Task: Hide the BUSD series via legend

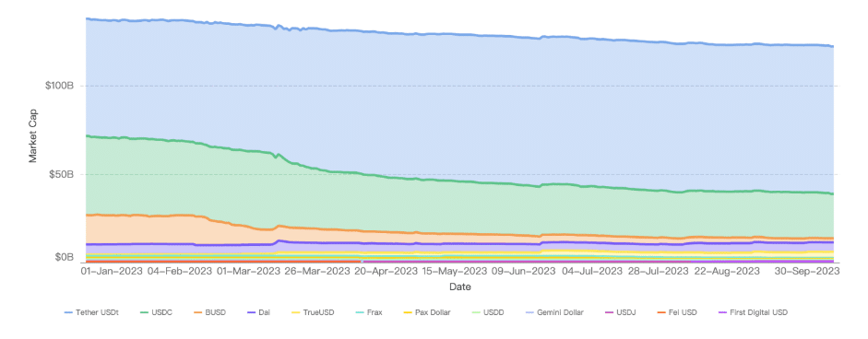Action: (209, 312)
